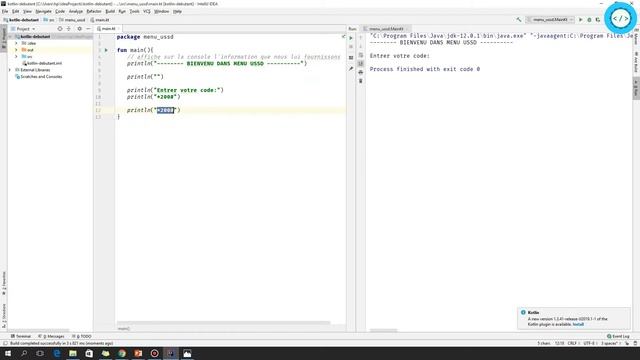This screenshot has width=640, height=360.
Task: Click the selected +2008 text on line 12
Action: [x=165, y=110]
